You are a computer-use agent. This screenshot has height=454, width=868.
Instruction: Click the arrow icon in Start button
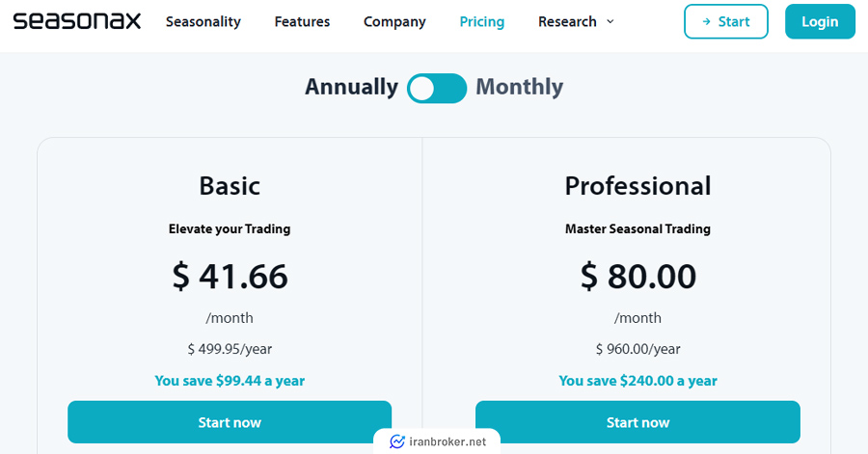point(706,21)
